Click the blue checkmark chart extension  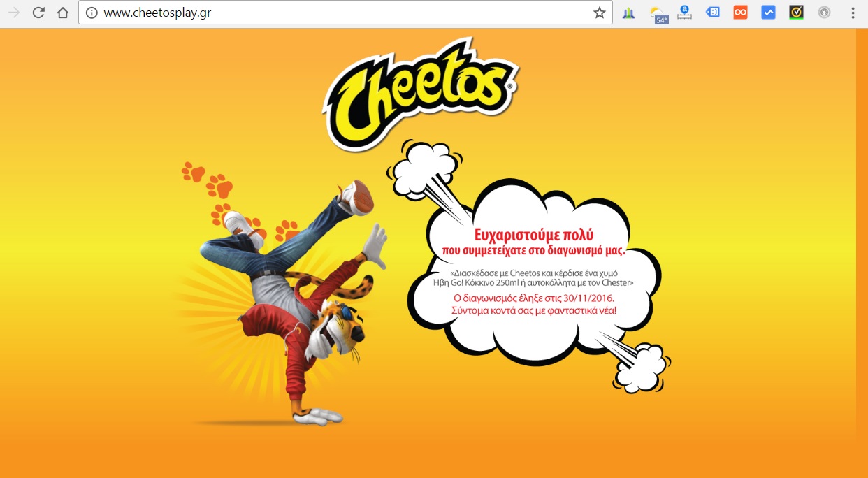click(x=768, y=13)
